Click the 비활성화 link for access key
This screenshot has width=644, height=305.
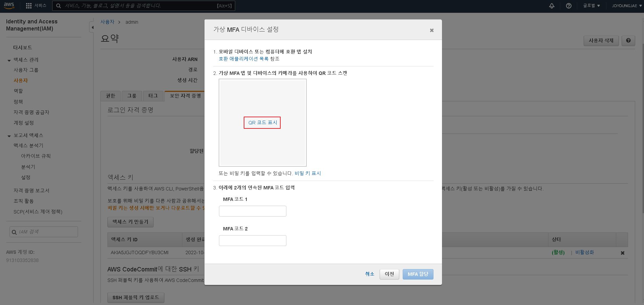[x=584, y=252]
